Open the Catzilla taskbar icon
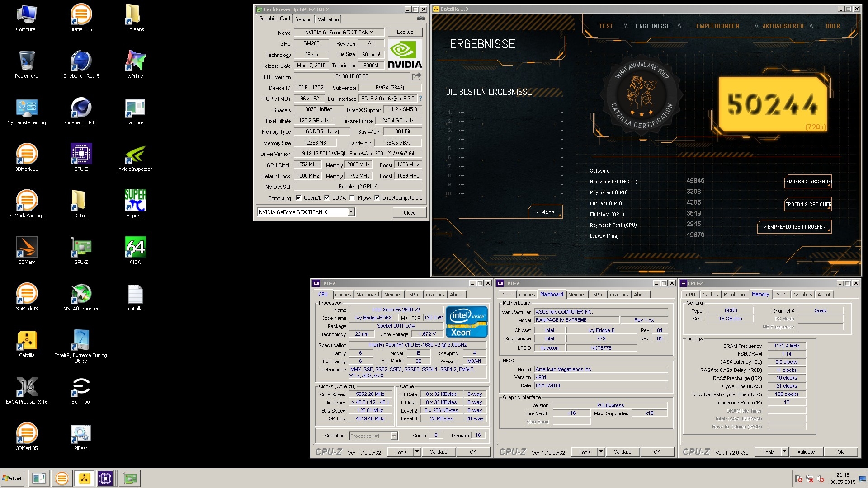868x488 pixels. coord(84,478)
